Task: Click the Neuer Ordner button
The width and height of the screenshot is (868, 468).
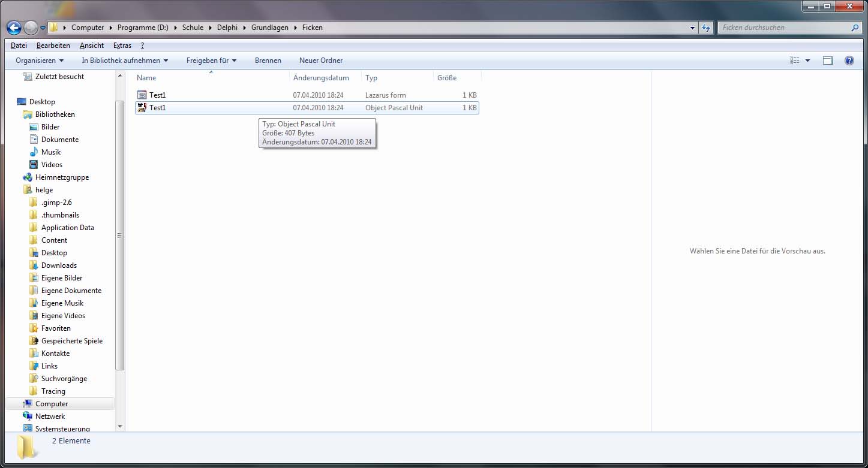Action: 321,61
